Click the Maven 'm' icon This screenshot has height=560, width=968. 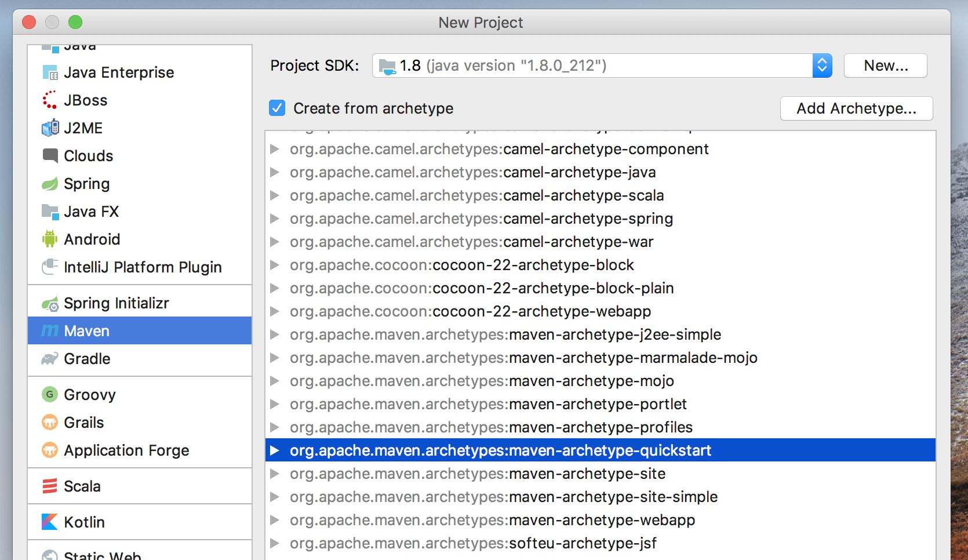coord(50,330)
